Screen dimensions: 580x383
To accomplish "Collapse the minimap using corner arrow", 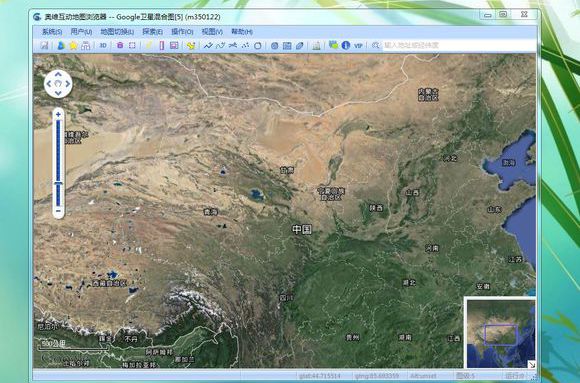I will point(531,364).
